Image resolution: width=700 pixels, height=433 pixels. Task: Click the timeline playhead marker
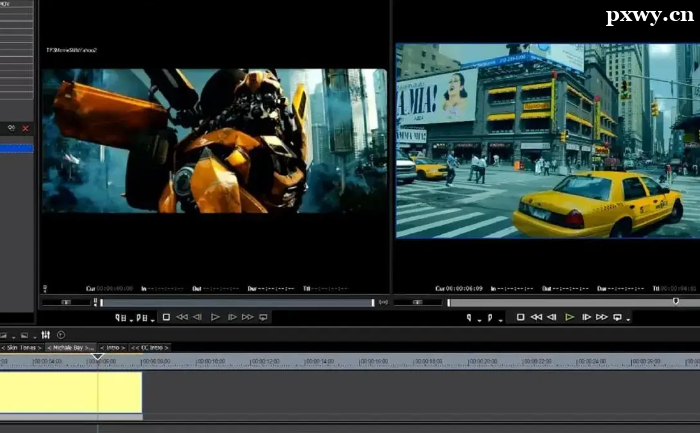pyautogui.click(x=97, y=356)
